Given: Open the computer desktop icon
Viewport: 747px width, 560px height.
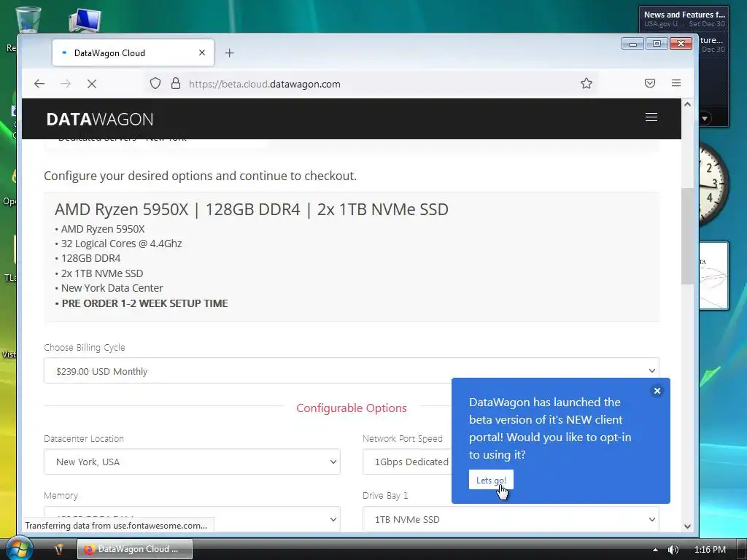Looking at the screenshot, I should (x=85, y=20).
